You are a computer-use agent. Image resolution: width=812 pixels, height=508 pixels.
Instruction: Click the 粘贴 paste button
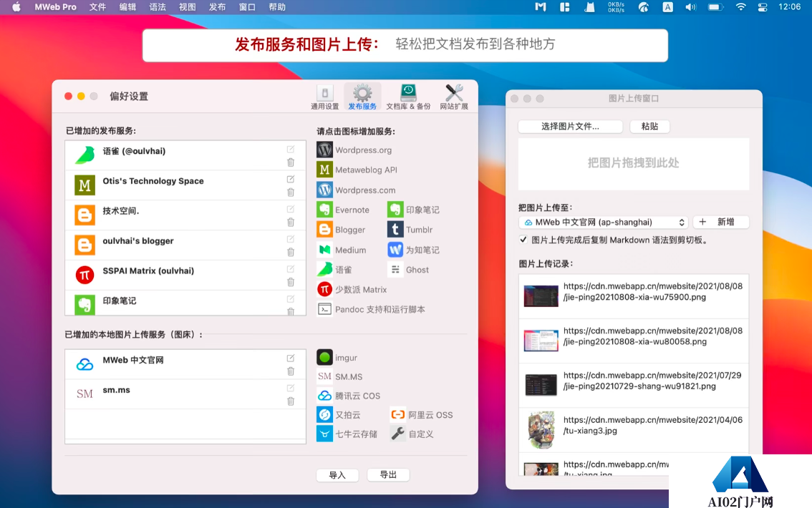tap(649, 126)
